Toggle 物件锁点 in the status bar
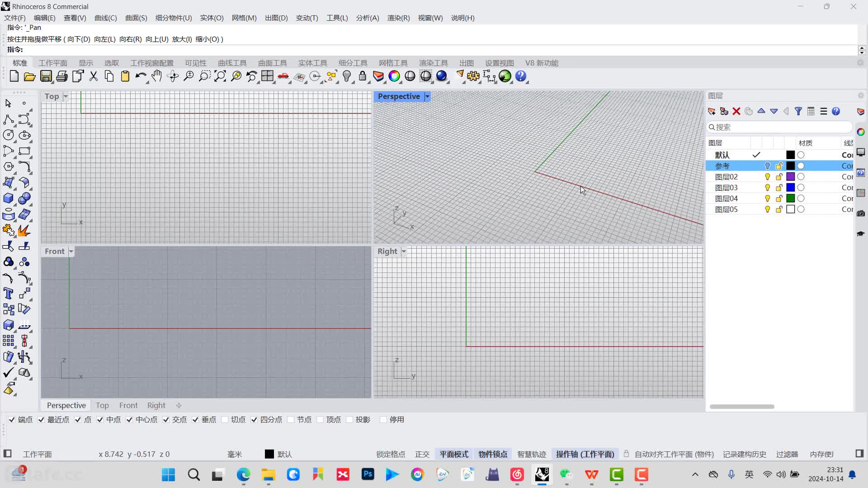Viewport: 868px width, 488px height. point(493,454)
